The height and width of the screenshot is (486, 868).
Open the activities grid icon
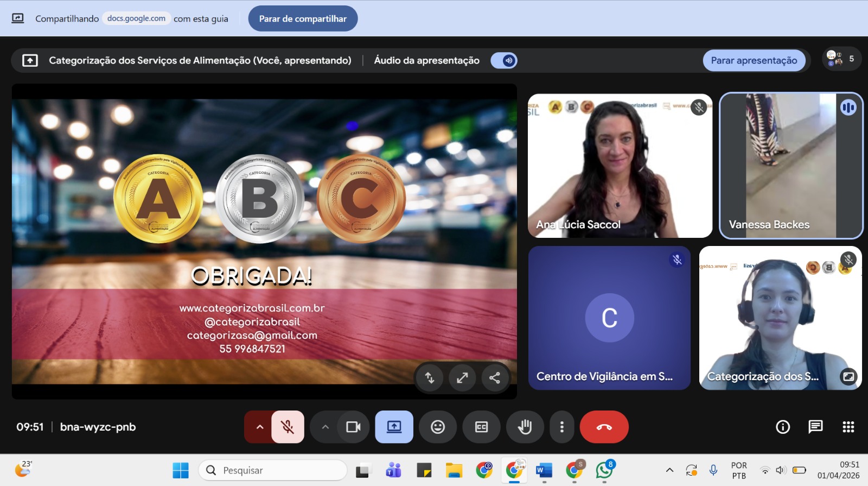coord(848,427)
